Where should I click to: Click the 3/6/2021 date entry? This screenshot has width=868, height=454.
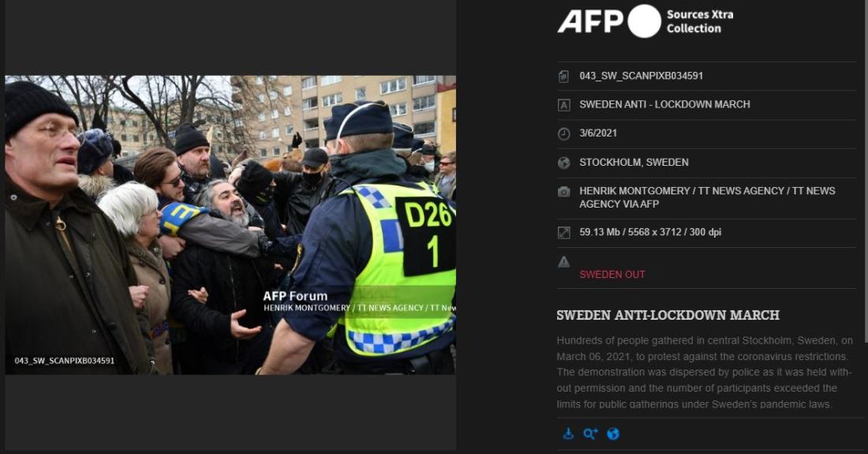click(598, 133)
